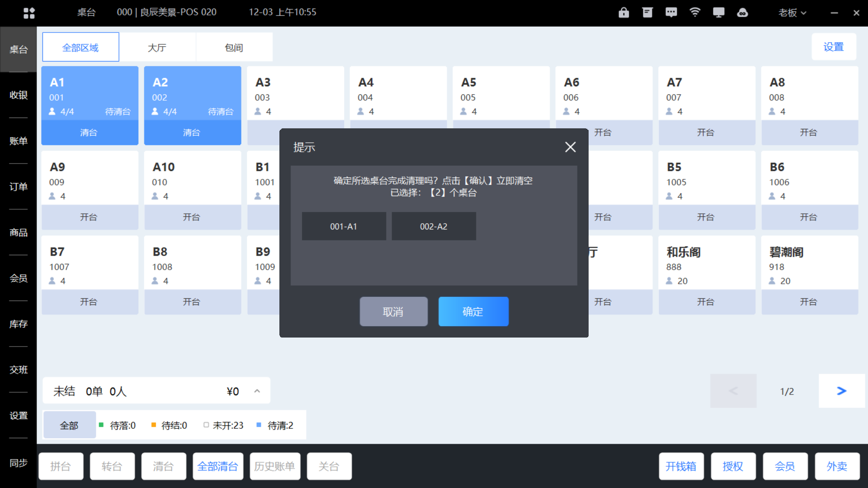This screenshot has width=868, height=488.
Task: Close the 提示 dialog with X
Action: 570,147
